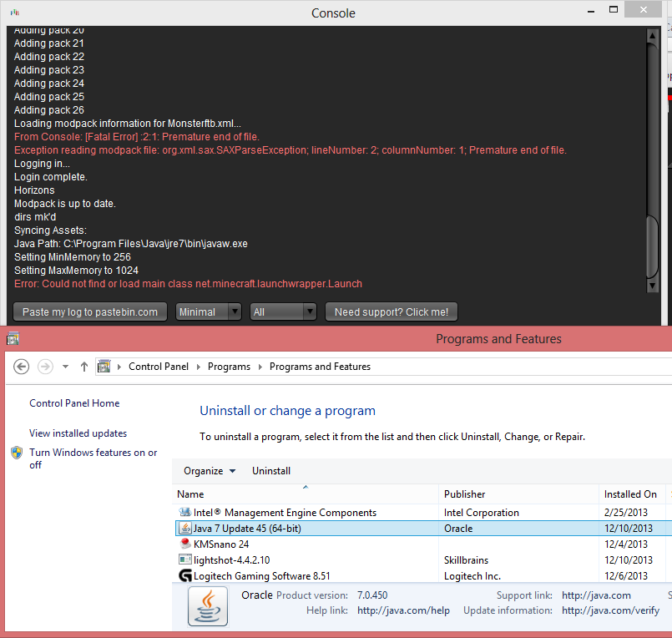Click Programs in the breadcrumb
This screenshot has width=672, height=638.
coord(229,367)
